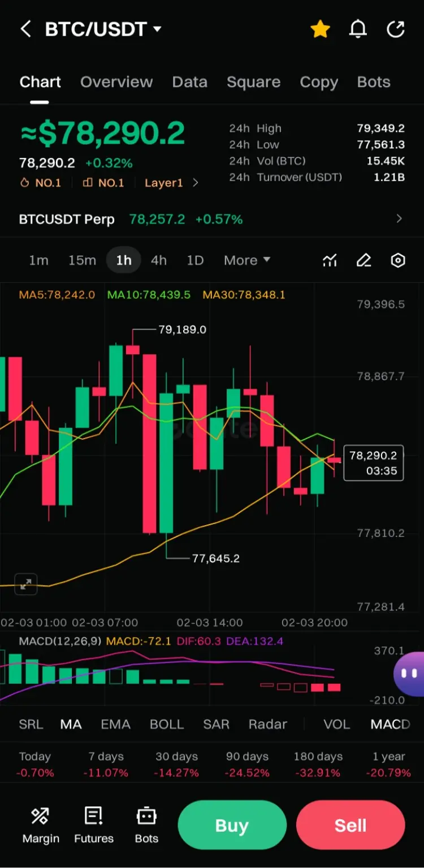Tap the MACD(12,26,9) label
The height and width of the screenshot is (868, 424).
60,641
